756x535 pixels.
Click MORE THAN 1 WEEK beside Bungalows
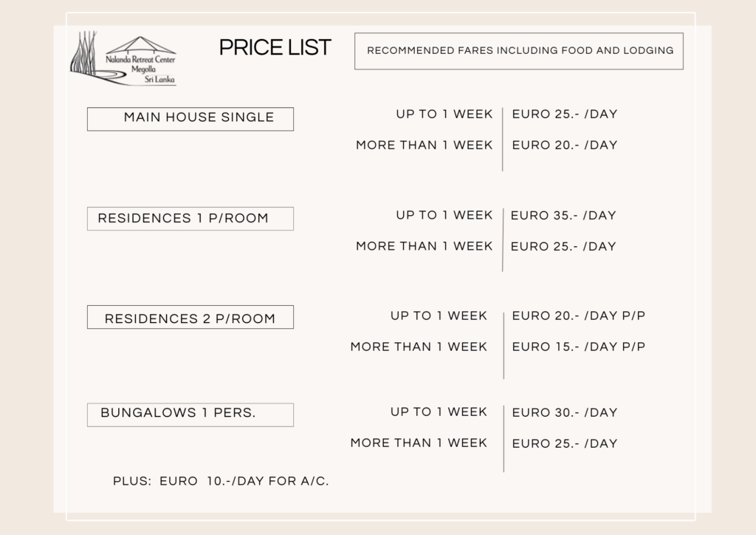click(x=419, y=443)
